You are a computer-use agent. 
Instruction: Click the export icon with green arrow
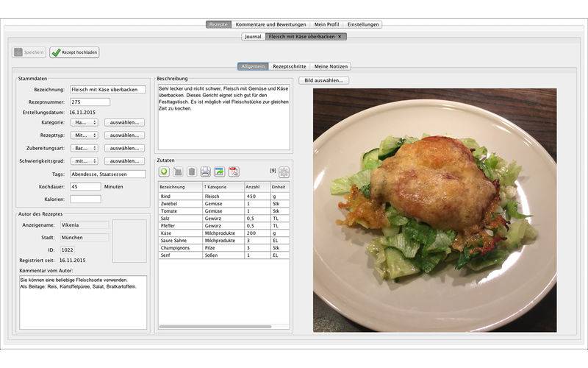click(x=219, y=171)
